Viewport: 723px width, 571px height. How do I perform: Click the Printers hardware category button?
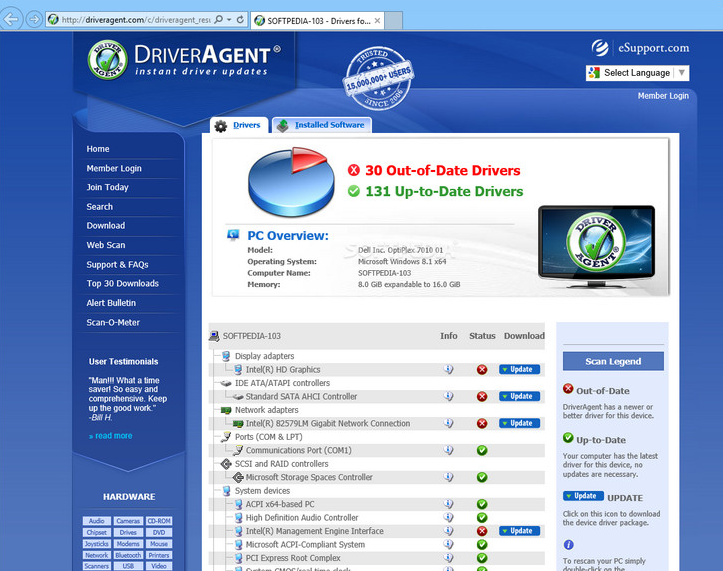pos(159,555)
